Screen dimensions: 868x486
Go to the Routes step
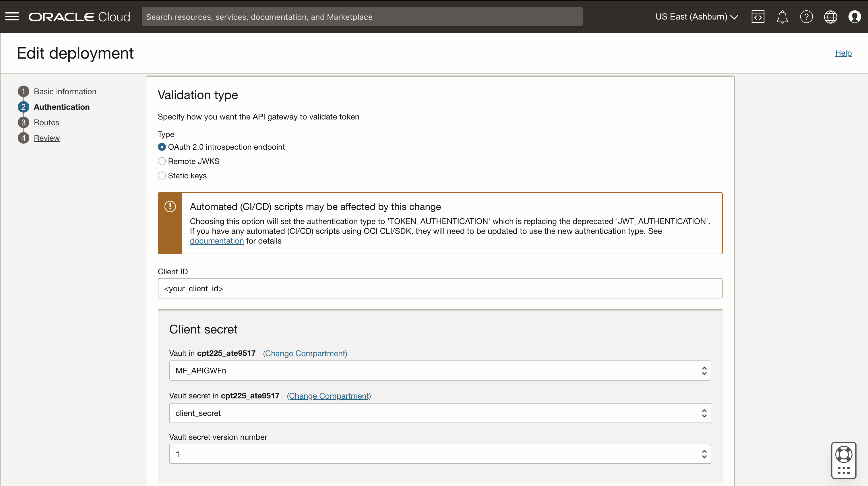point(46,122)
